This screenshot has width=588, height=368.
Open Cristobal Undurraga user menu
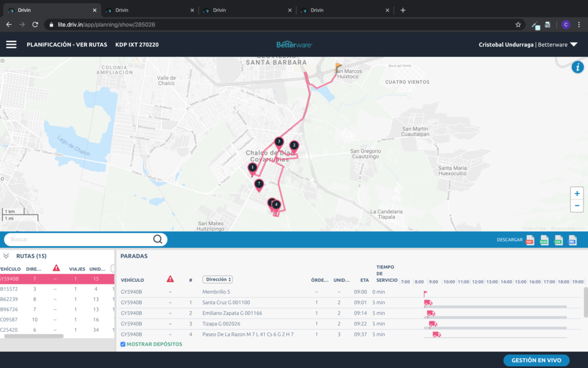528,45
